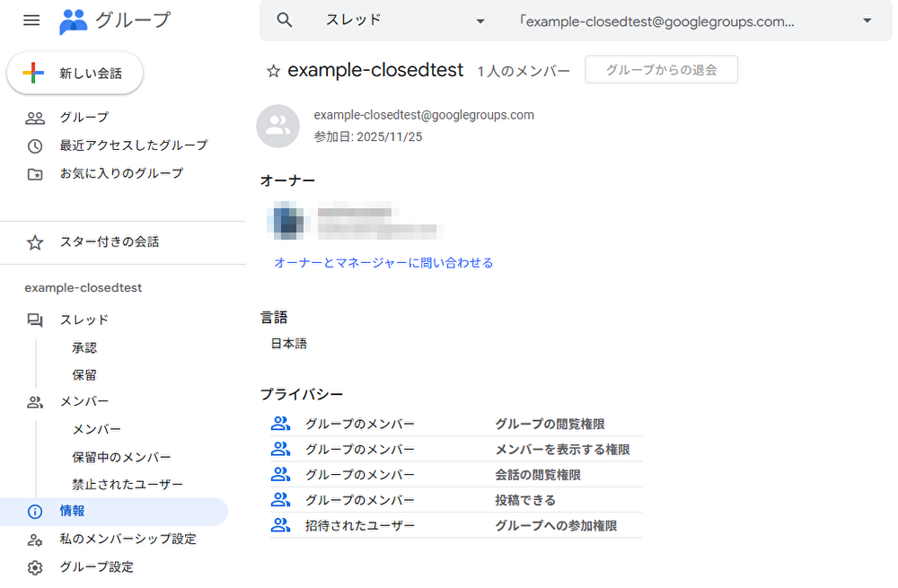Click the info circle icon beside 情報
This screenshot has width=898, height=588.
click(x=35, y=512)
